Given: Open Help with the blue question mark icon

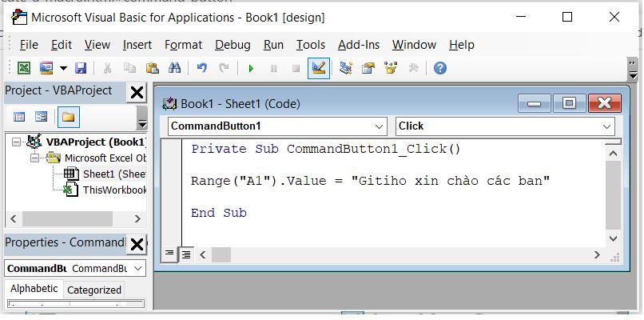Looking at the screenshot, I should click(440, 68).
